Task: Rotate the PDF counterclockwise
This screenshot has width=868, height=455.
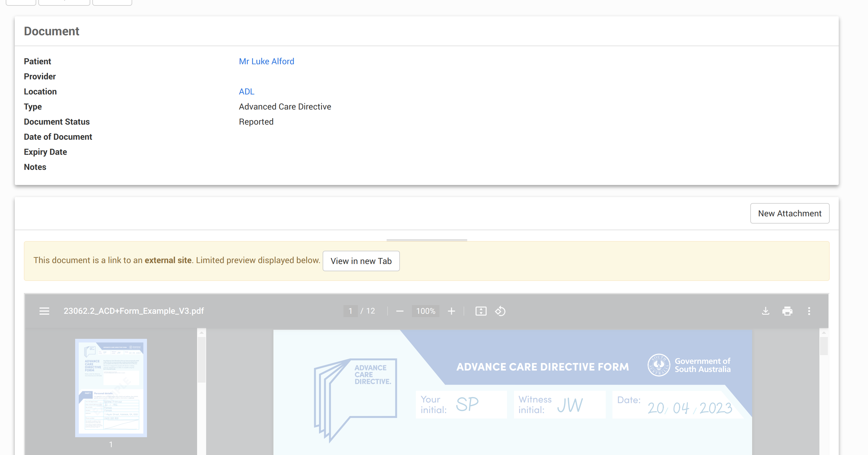Action: (x=500, y=311)
